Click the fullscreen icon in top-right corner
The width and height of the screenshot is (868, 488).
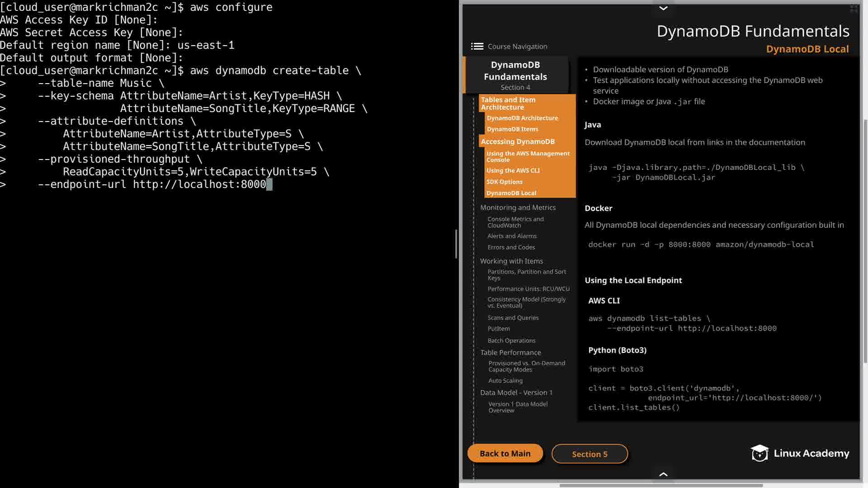coord(854,9)
